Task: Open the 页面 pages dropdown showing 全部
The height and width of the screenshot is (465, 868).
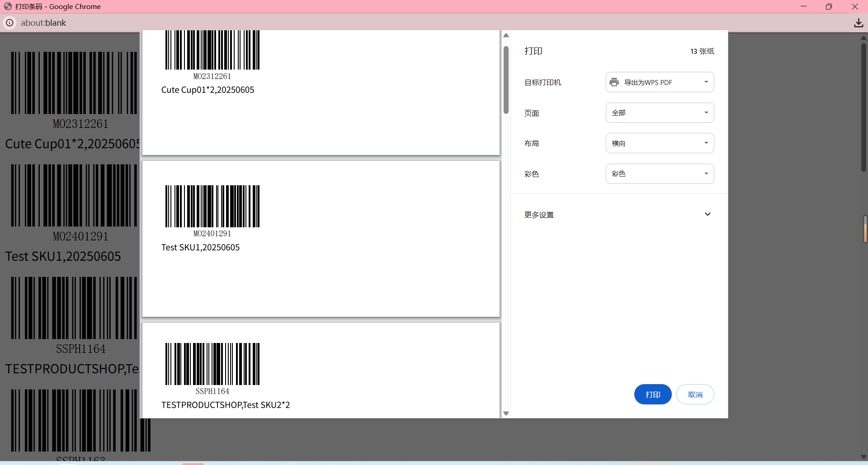Action: click(x=660, y=113)
